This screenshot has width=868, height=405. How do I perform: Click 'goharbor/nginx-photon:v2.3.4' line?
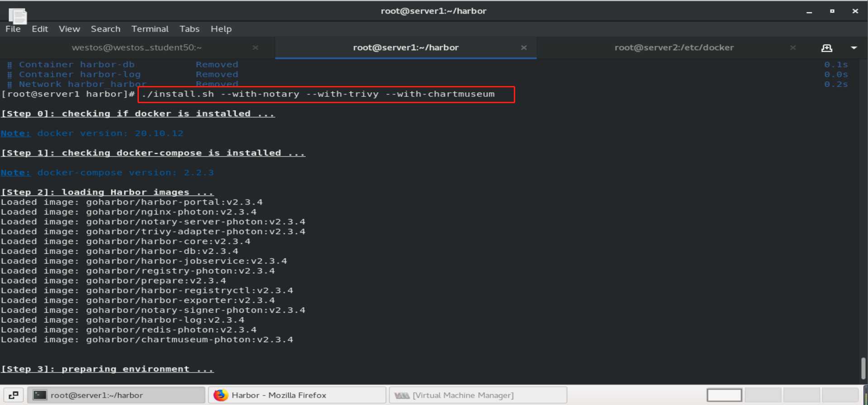tap(128, 212)
